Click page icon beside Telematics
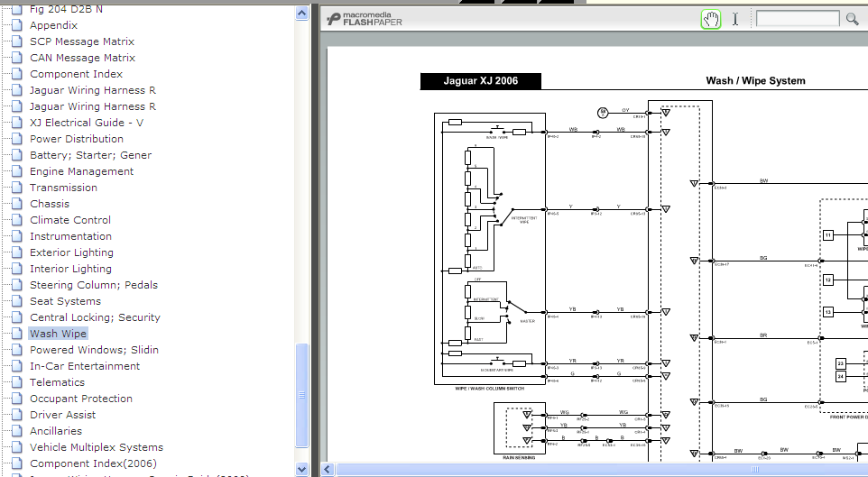Viewport: 868px width, 477px height. 18,381
